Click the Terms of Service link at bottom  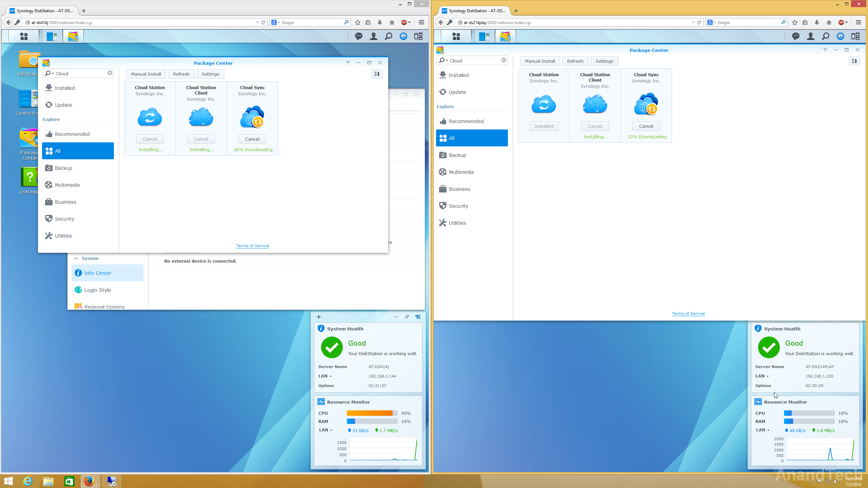tap(252, 245)
